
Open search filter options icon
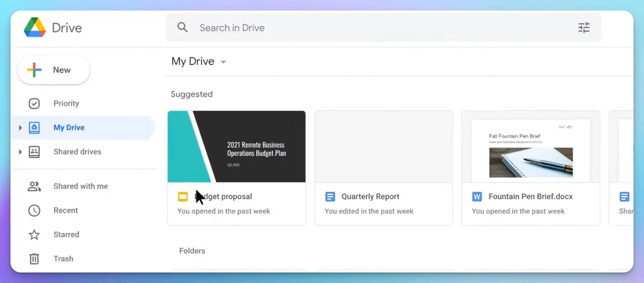(584, 27)
